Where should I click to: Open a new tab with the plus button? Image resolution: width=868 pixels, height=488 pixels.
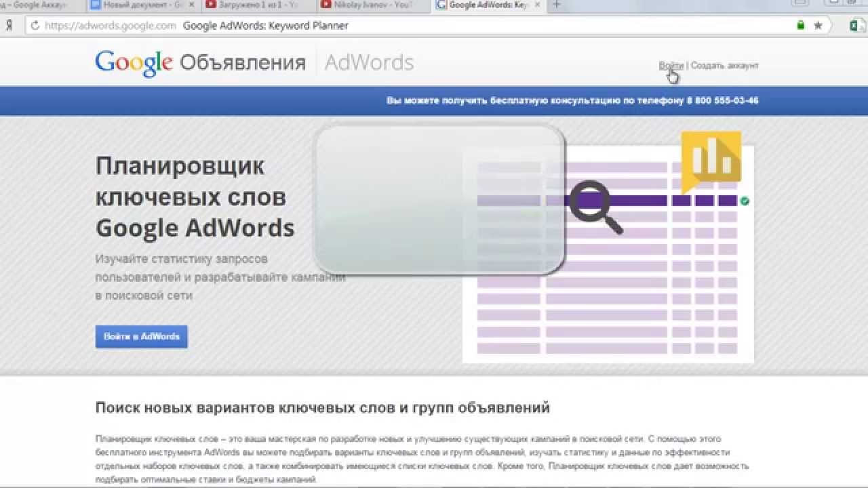(557, 5)
